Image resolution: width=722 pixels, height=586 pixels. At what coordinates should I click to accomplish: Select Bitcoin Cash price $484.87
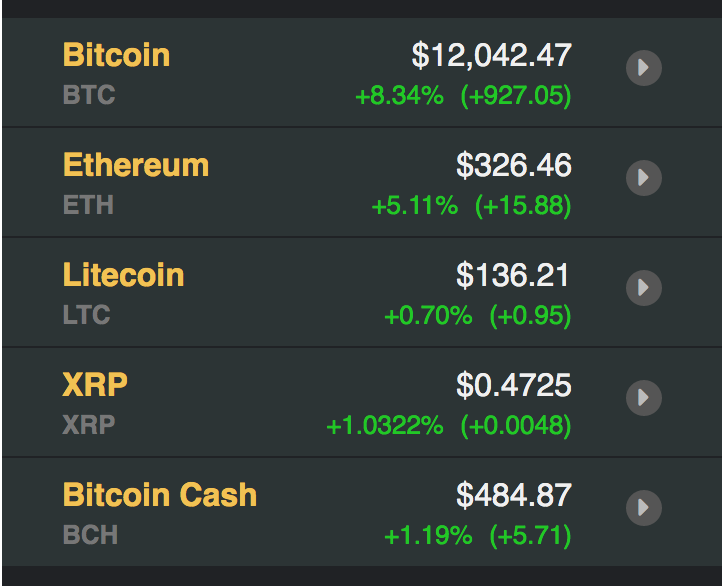click(x=514, y=495)
